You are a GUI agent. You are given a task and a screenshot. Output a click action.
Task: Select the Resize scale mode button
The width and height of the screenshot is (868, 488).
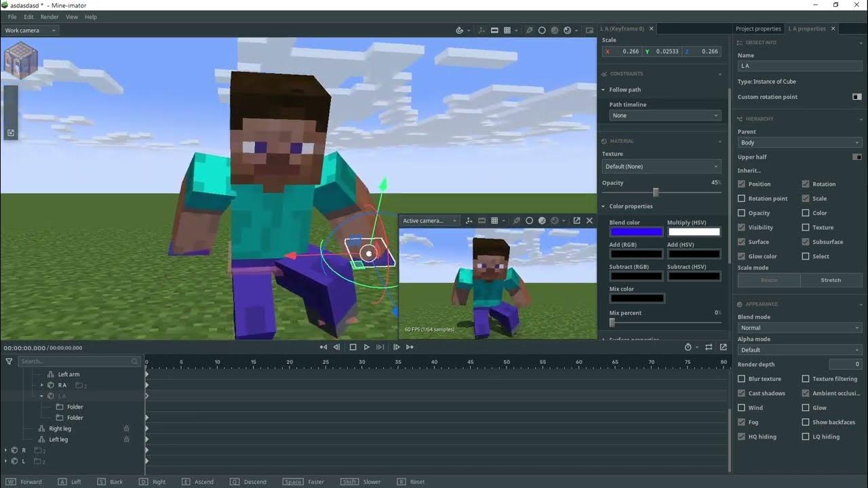pyautogui.click(x=769, y=280)
